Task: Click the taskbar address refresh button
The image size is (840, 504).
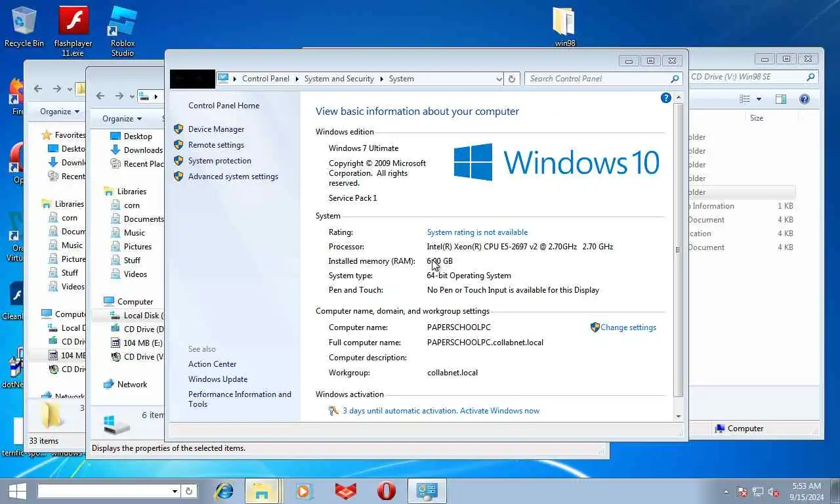Action: pyautogui.click(x=188, y=491)
